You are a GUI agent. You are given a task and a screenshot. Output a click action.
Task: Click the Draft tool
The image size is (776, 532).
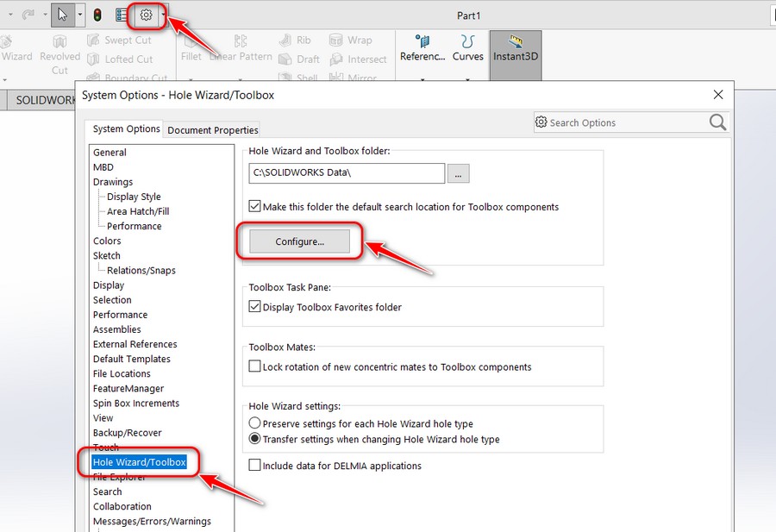(x=299, y=59)
